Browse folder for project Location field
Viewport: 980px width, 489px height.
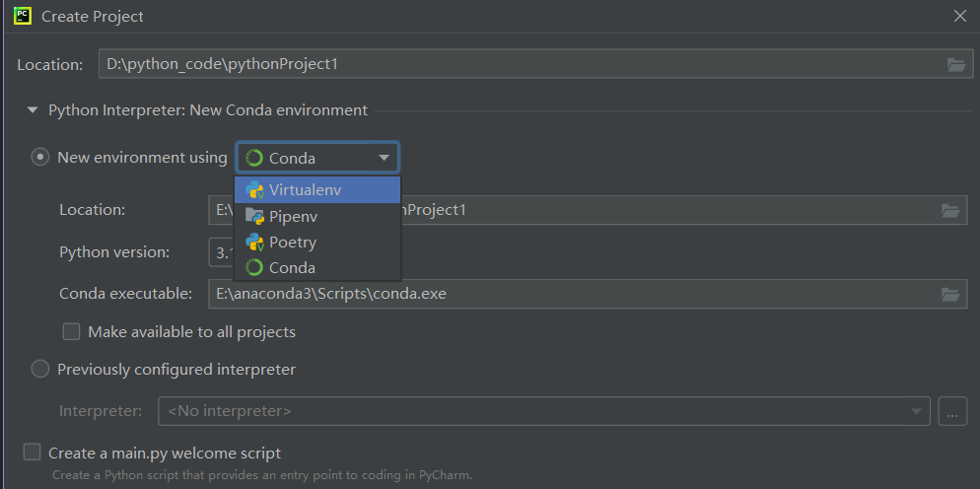[x=955, y=64]
